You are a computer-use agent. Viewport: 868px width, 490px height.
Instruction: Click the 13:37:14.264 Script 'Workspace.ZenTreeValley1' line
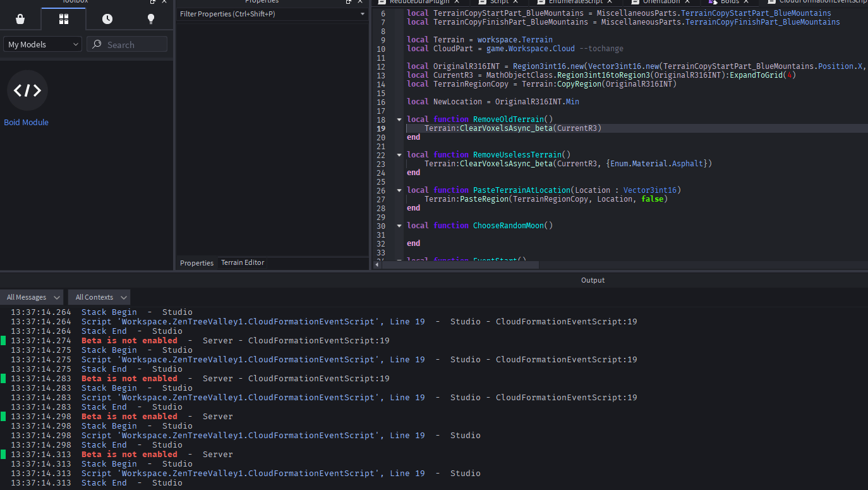tap(324, 322)
